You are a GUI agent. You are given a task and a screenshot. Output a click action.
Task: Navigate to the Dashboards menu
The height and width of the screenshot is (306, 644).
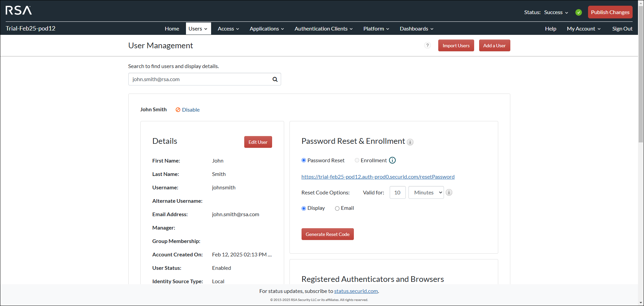pyautogui.click(x=416, y=28)
